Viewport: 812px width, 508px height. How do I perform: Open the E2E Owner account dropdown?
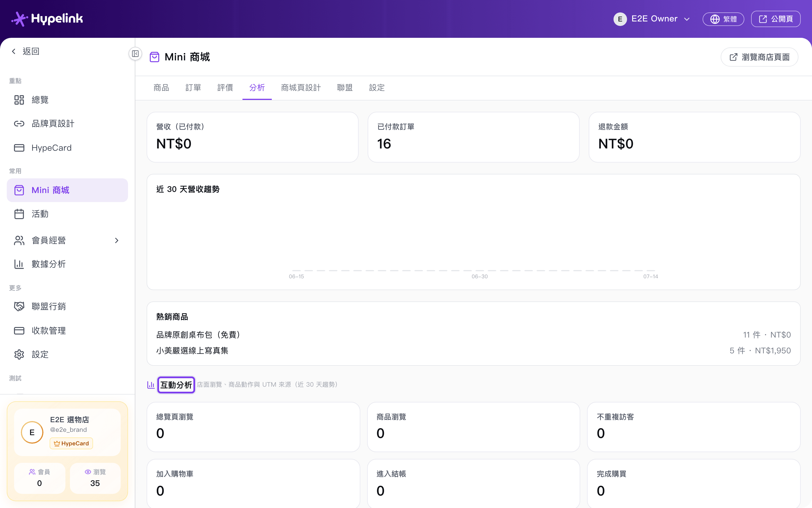point(652,19)
